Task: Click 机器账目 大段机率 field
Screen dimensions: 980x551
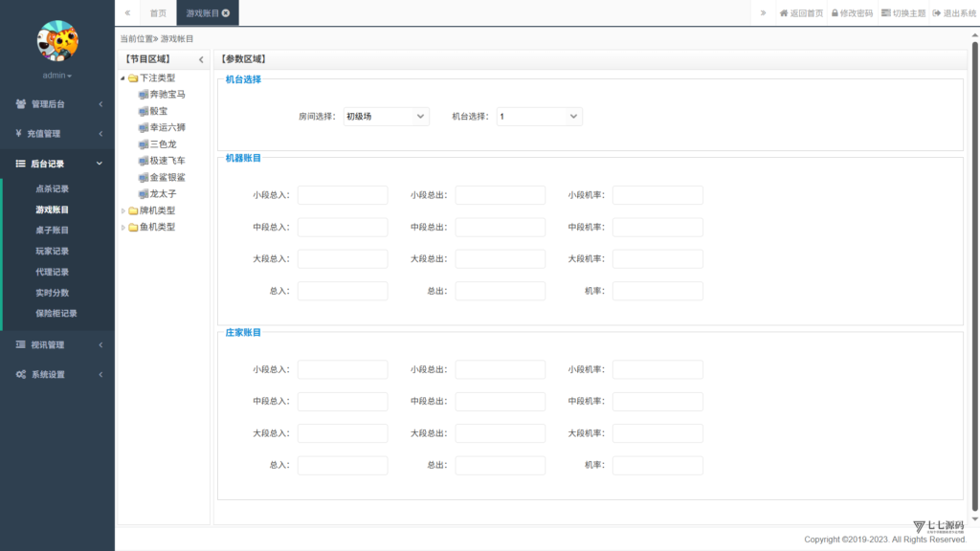Action: tap(657, 258)
